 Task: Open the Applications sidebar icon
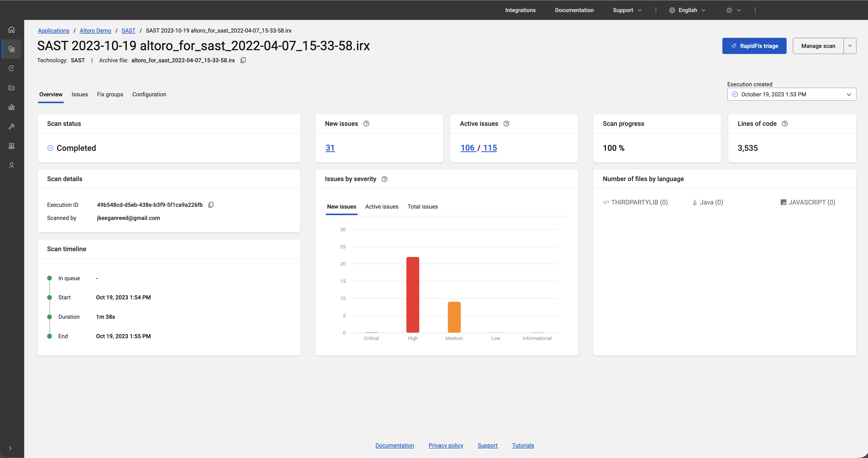click(11, 49)
